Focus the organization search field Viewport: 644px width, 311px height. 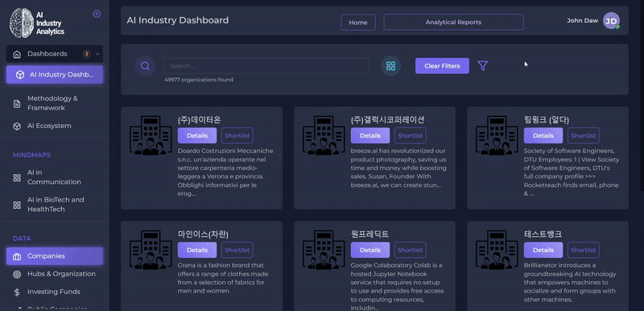[266, 66]
